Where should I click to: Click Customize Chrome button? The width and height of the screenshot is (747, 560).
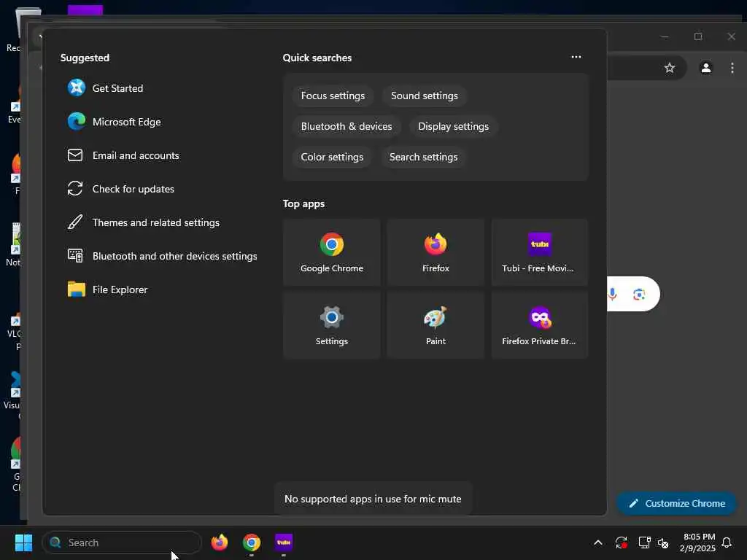point(676,503)
